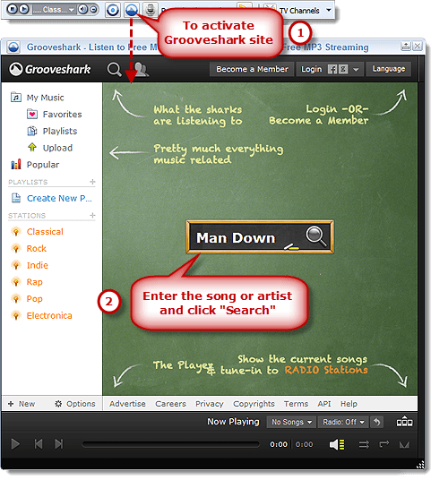Toggle shuffle in the player
The width and height of the screenshot is (448, 497).
(x=364, y=444)
